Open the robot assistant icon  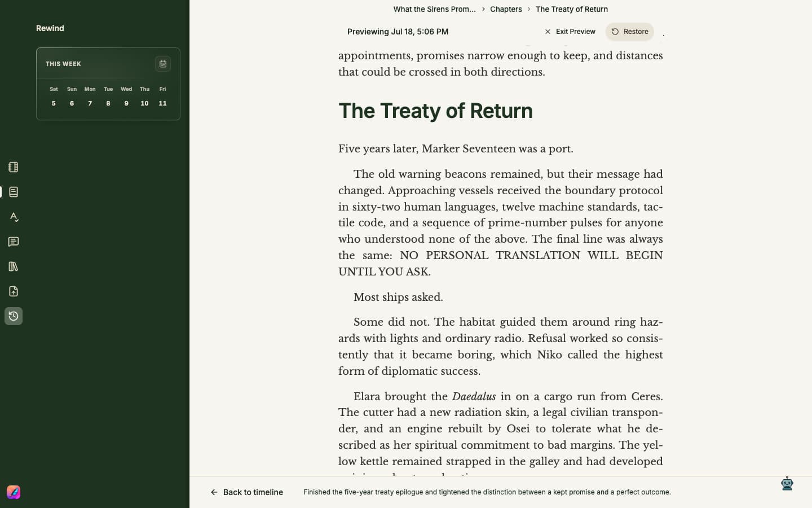[x=787, y=484]
